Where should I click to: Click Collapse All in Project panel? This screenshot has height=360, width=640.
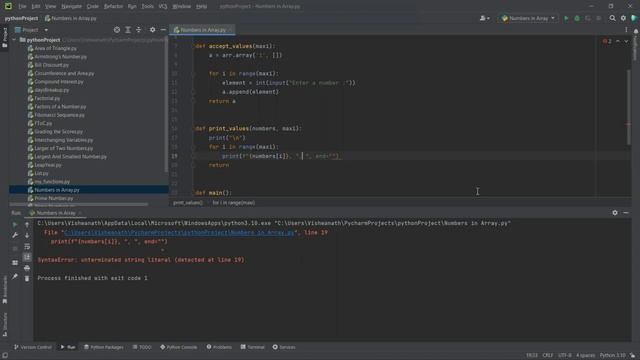(139, 30)
